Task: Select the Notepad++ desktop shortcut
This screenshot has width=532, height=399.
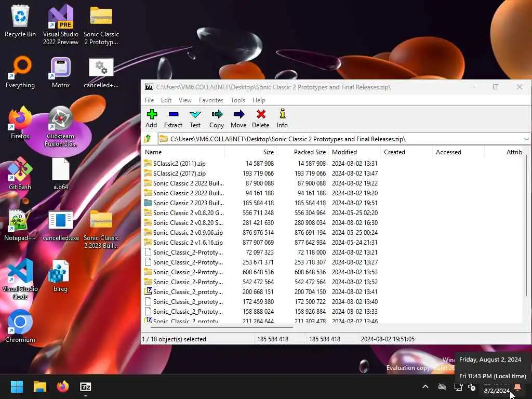Action: click(x=20, y=225)
